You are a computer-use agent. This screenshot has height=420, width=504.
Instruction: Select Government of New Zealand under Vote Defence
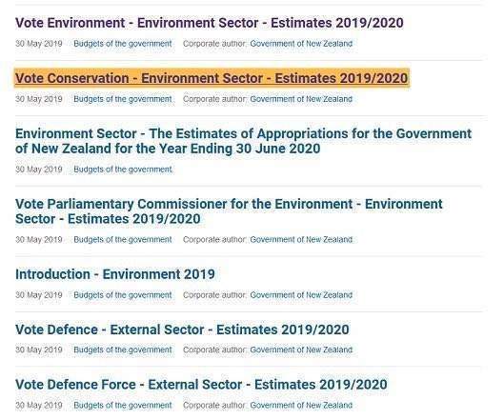point(301,350)
